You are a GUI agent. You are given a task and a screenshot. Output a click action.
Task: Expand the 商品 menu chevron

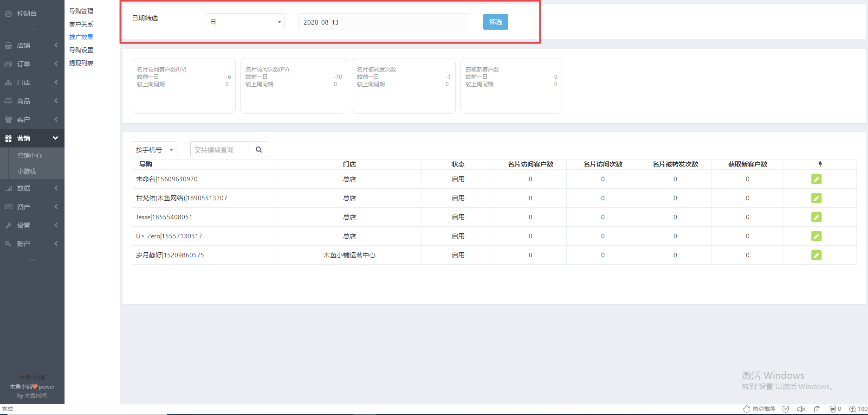56,101
